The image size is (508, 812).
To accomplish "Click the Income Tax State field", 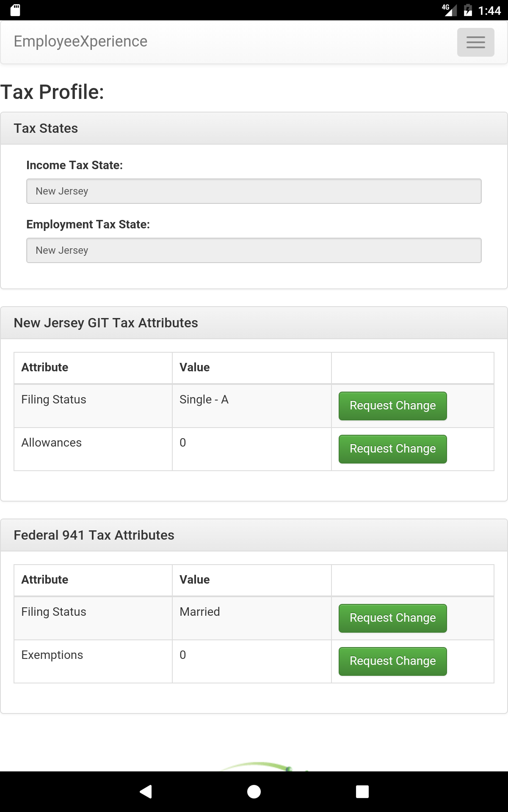I will click(x=254, y=191).
